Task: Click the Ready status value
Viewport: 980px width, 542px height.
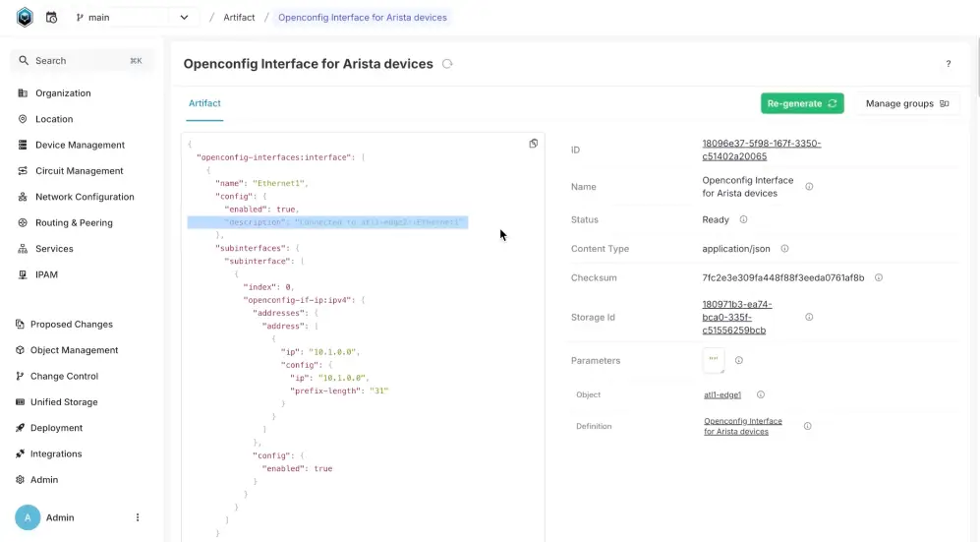Action: click(x=715, y=219)
